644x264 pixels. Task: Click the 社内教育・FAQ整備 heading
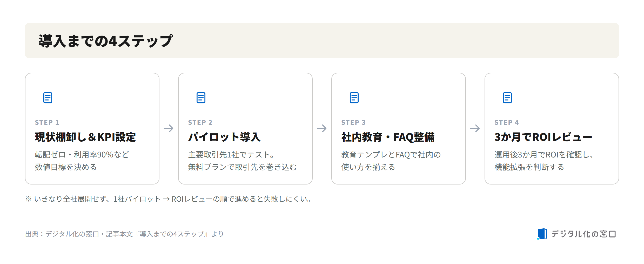388,137
